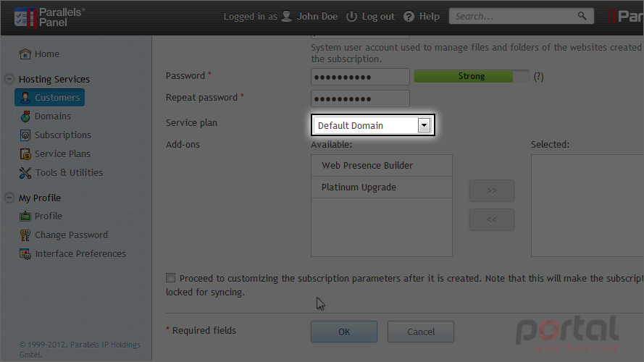
Task: Open the Service plan dropdown
Action: tap(372, 125)
